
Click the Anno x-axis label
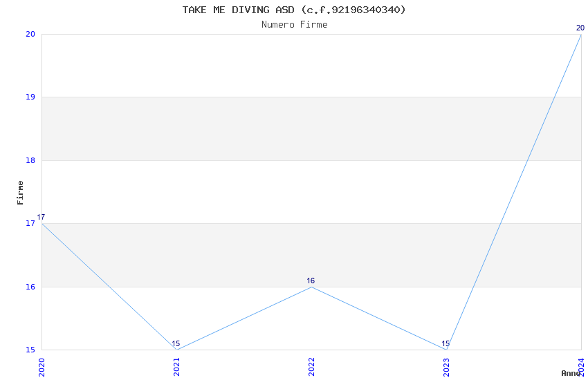point(571,373)
